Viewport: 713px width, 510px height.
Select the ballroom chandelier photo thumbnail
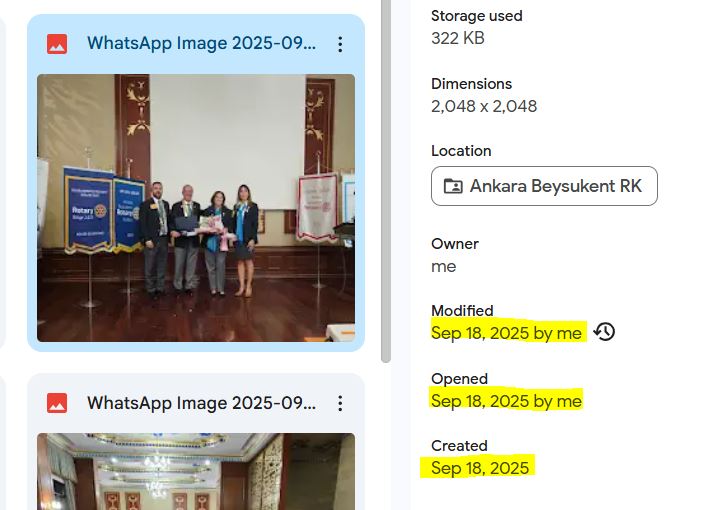196,471
